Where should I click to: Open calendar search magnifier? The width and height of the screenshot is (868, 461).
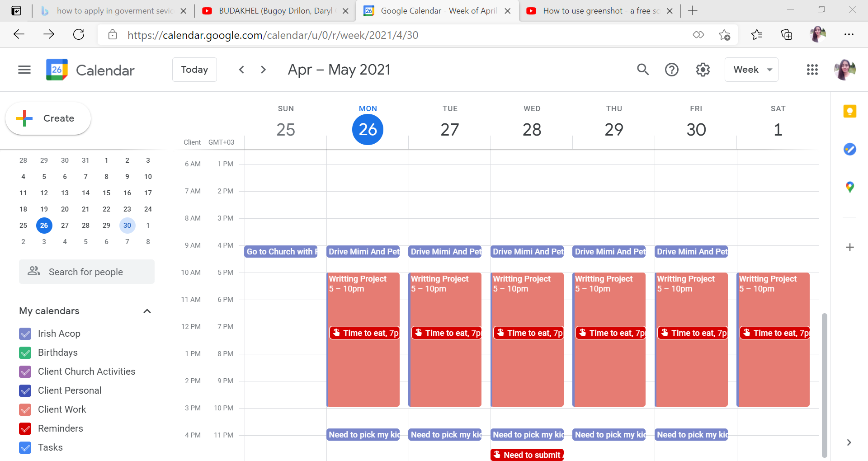[643, 70]
